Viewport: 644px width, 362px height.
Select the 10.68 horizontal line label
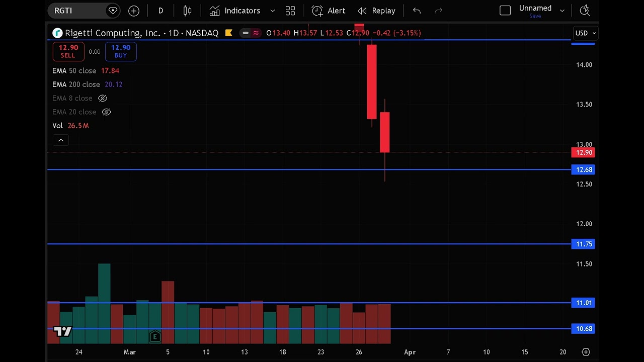click(x=584, y=329)
